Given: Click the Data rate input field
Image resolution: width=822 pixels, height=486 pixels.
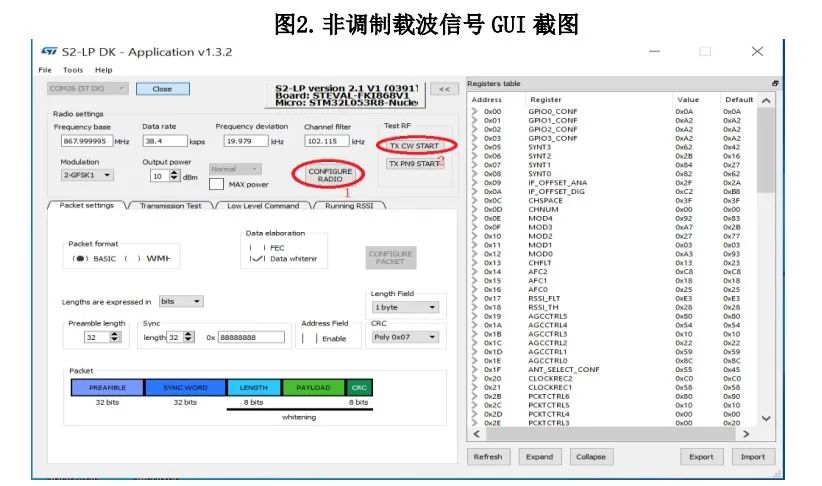Looking at the screenshot, I should pyautogui.click(x=165, y=141).
